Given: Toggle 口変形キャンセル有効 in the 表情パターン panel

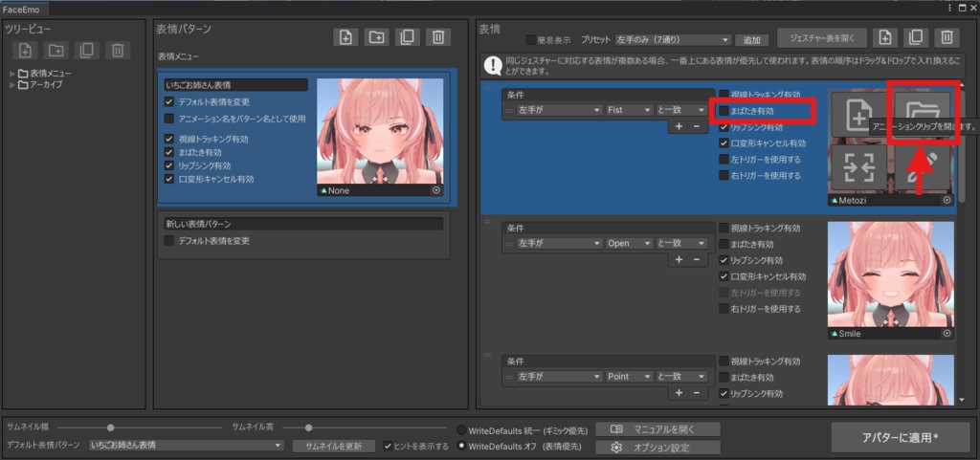Looking at the screenshot, I should tap(168, 179).
